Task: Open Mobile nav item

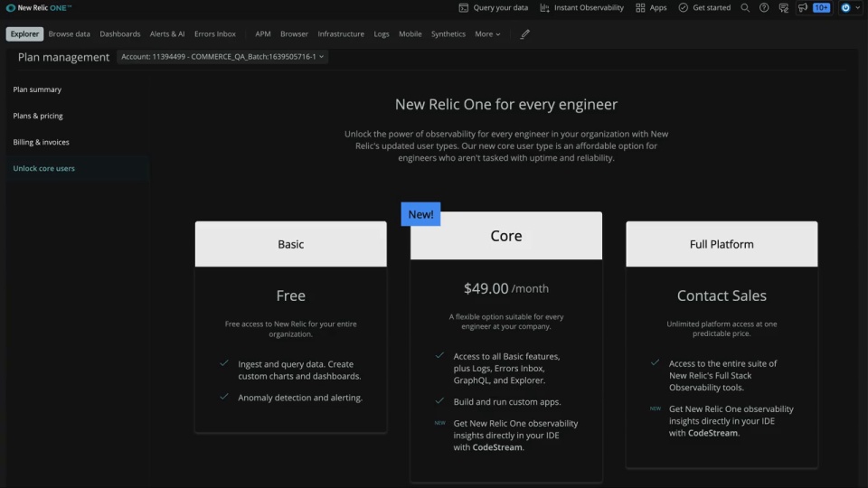Action: (x=410, y=33)
